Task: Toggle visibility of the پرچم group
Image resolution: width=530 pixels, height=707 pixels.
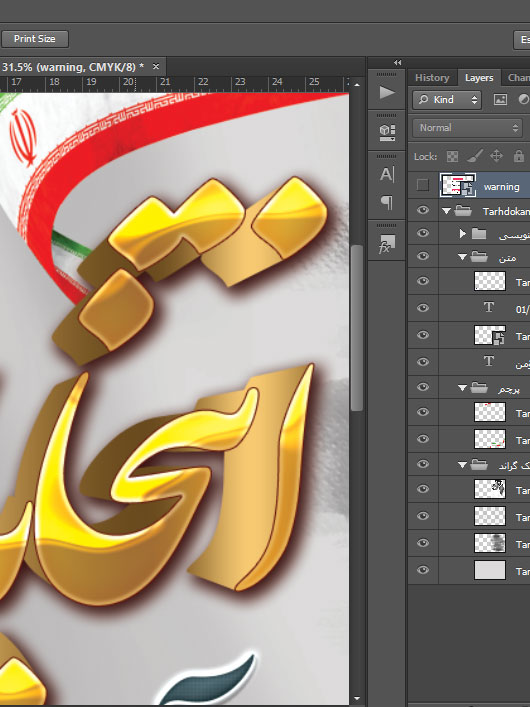Action: coord(423,386)
